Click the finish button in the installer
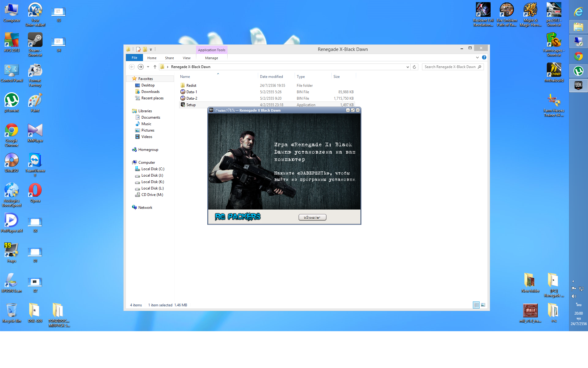The width and height of the screenshot is (588, 368). [312, 217]
